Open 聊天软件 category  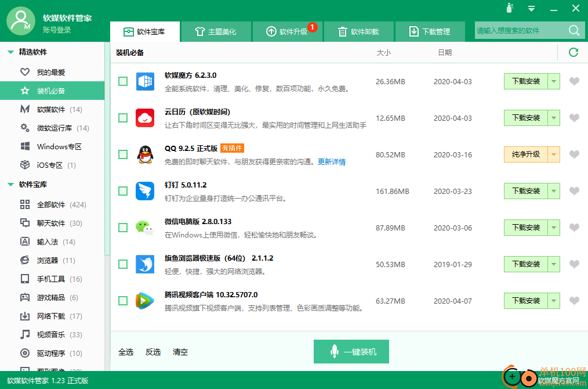click(53, 223)
